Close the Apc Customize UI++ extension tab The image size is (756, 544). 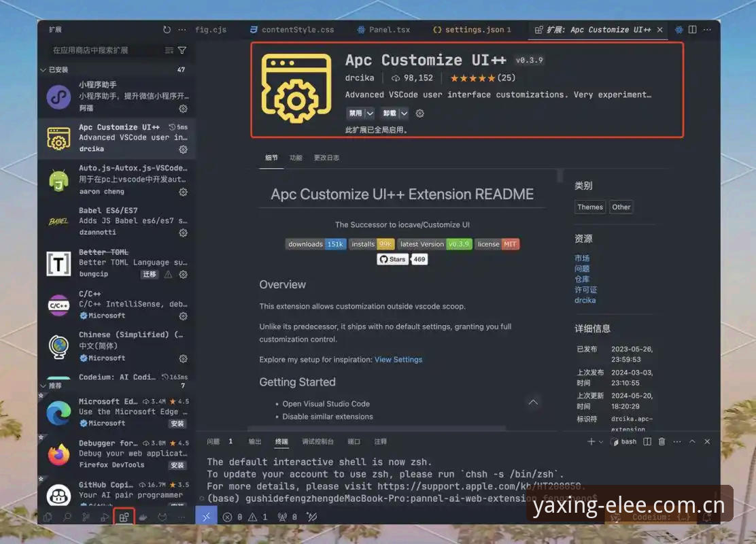[660, 29]
